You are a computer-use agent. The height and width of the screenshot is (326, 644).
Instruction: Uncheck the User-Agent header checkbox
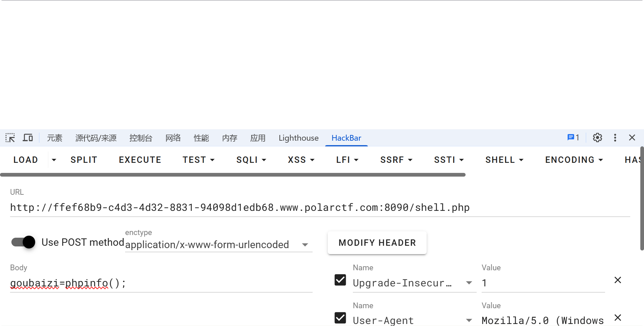pos(340,318)
